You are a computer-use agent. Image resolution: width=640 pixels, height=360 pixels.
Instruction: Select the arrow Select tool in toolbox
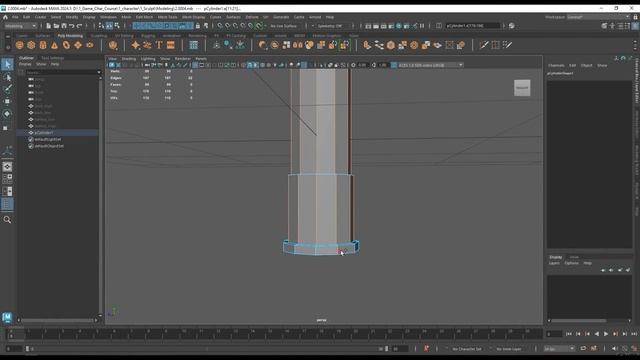coord(7,64)
